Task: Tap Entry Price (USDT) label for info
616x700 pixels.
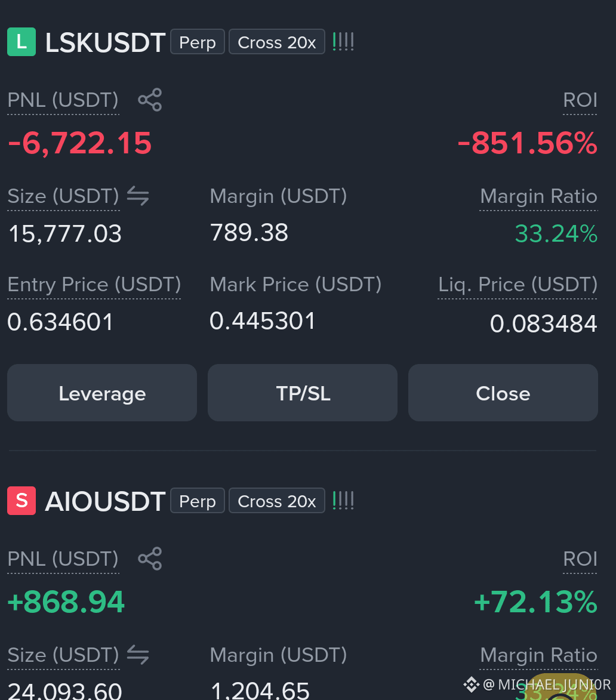Action: [94, 285]
